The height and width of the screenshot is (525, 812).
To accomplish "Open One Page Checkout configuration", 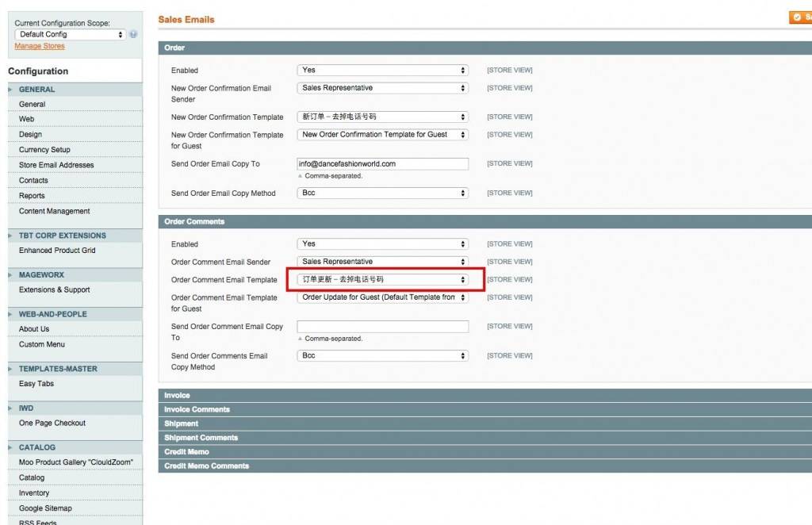I will (x=52, y=423).
